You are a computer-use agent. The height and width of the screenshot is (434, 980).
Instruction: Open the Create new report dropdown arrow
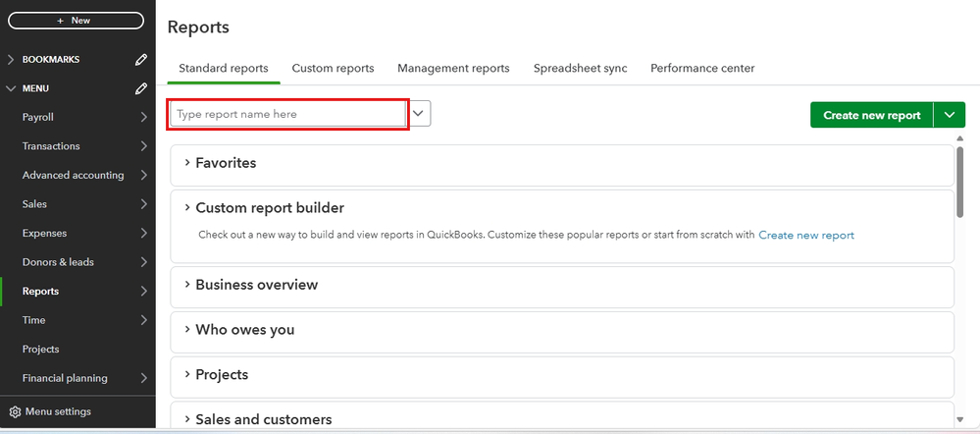coord(949,115)
